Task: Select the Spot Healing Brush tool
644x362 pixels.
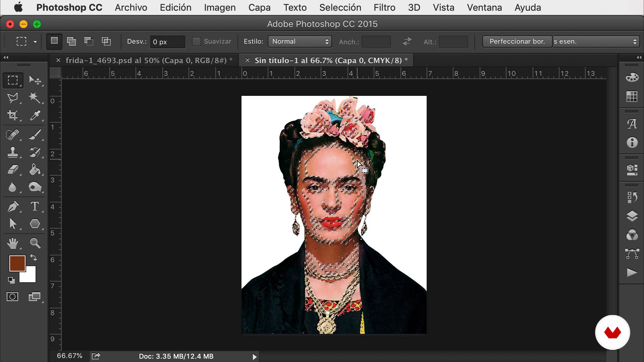Action: [x=13, y=135]
